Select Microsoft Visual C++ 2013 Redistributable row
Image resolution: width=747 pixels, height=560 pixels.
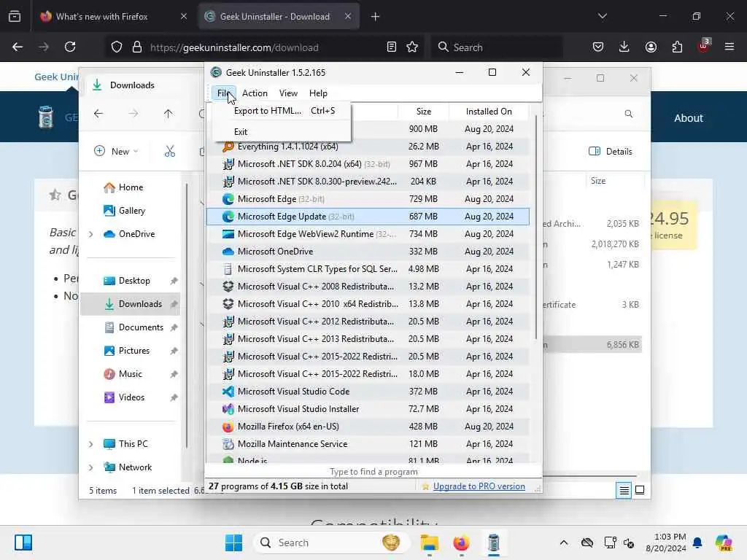coord(368,339)
